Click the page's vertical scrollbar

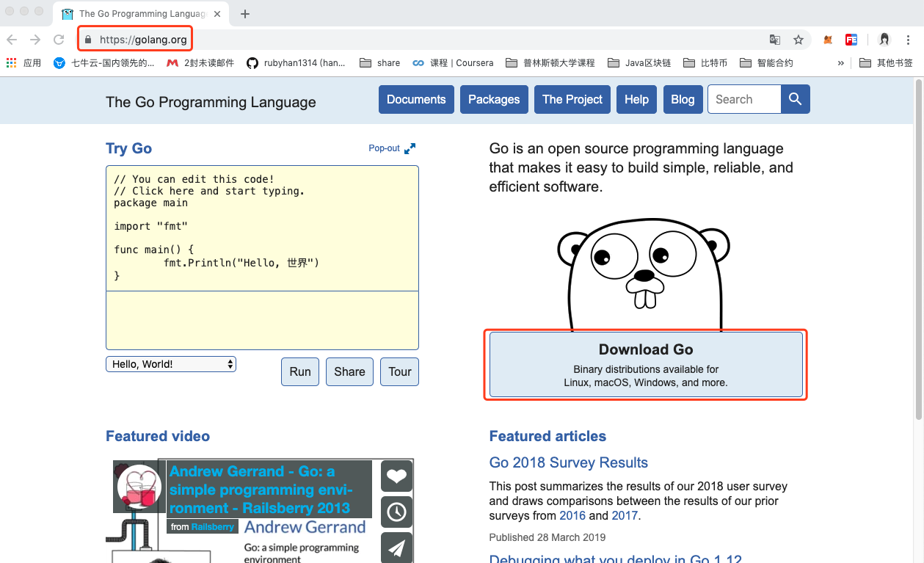[918, 250]
